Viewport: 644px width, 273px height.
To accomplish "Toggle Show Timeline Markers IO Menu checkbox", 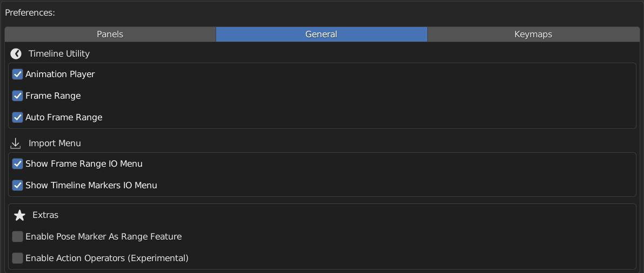I will tap(17, 185).
